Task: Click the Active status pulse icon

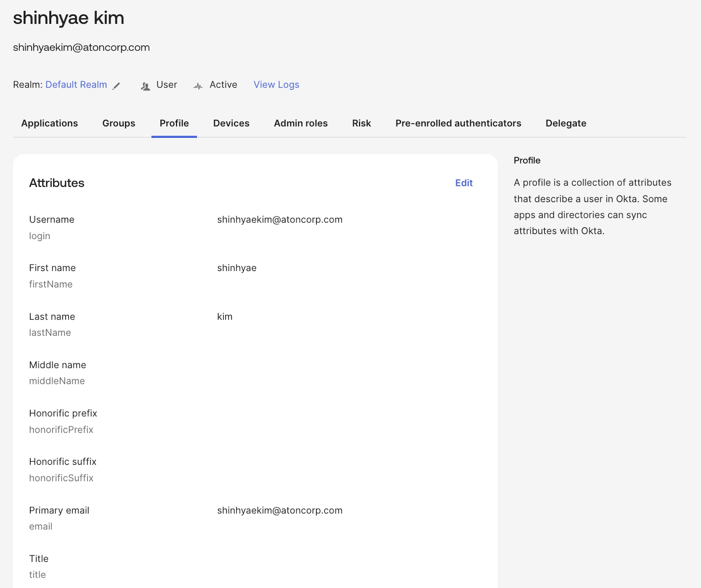Action: [x=198, y=86]
